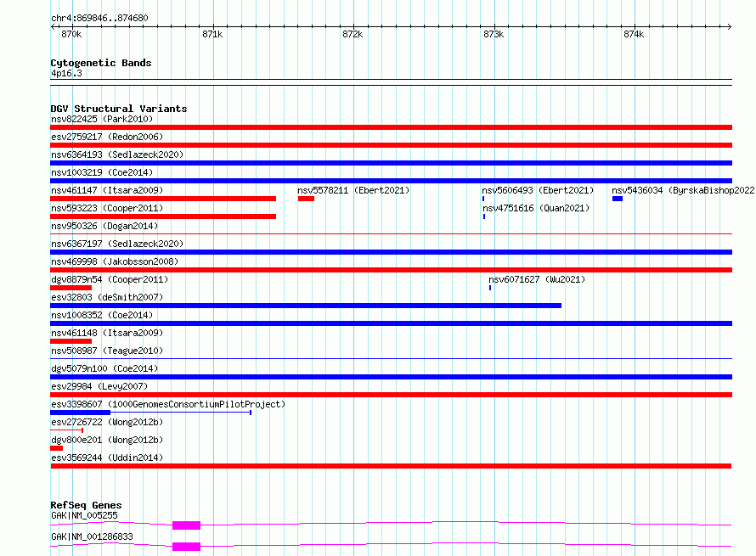Click the nsv461148 (Itsara2009) label
Screen dimensions: 756x556
[x=107, y=333]
